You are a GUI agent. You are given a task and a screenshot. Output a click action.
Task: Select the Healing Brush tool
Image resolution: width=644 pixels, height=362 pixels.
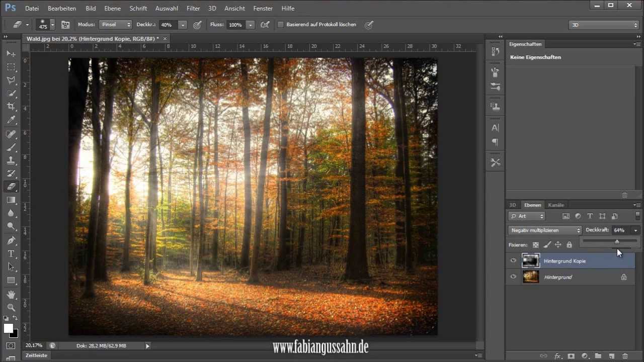tap(11, 134)
